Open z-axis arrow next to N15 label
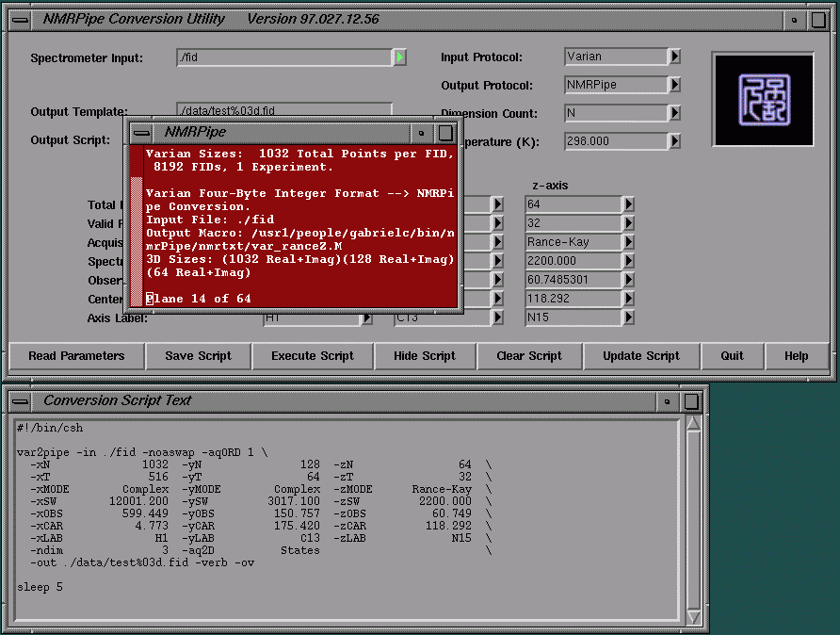Screen dimensions: 840x635 (x=628, y=317)
